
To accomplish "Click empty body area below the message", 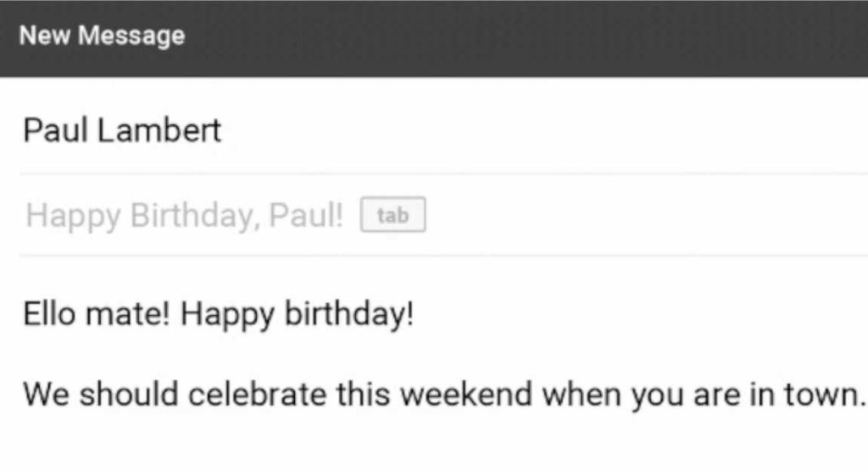I will [434, 443].
